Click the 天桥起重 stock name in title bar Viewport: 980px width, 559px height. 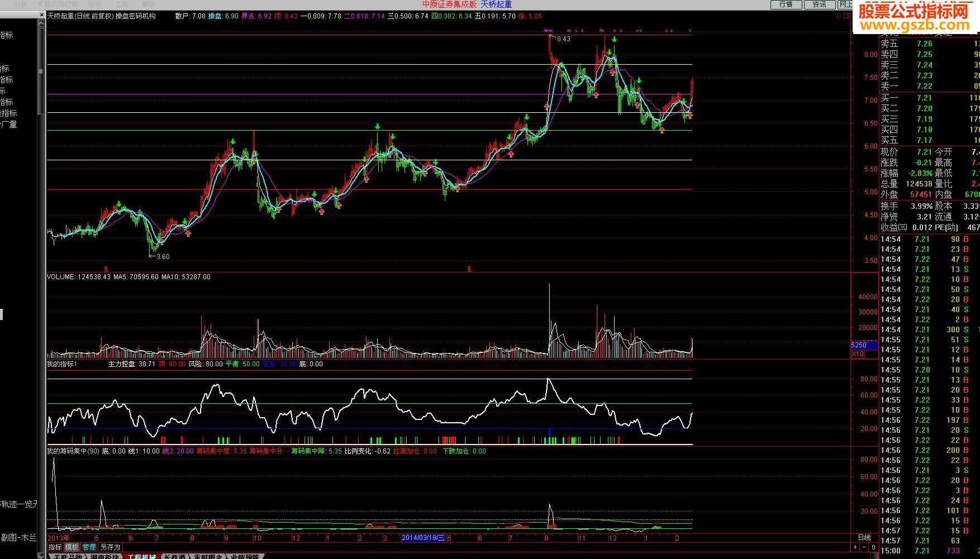496,4
